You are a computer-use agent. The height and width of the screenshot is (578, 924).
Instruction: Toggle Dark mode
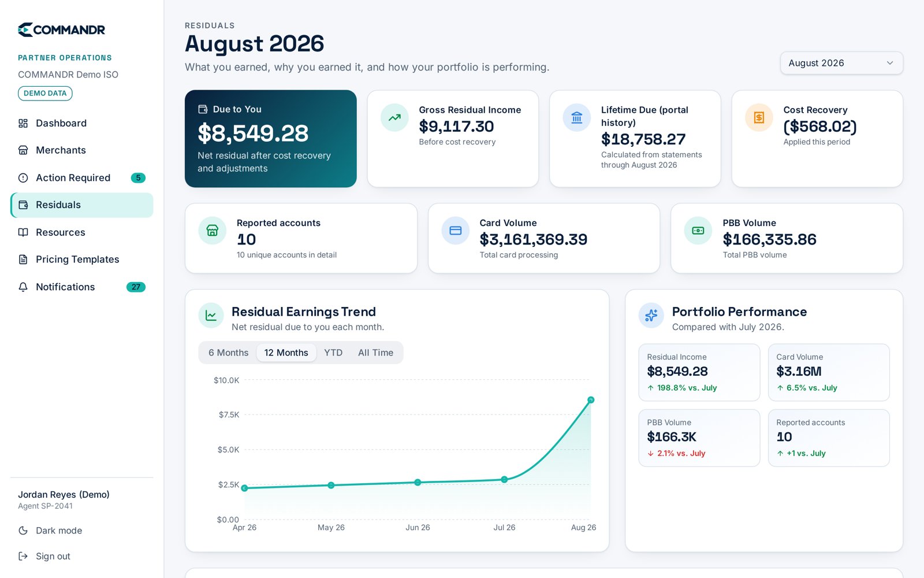[81, 531]
